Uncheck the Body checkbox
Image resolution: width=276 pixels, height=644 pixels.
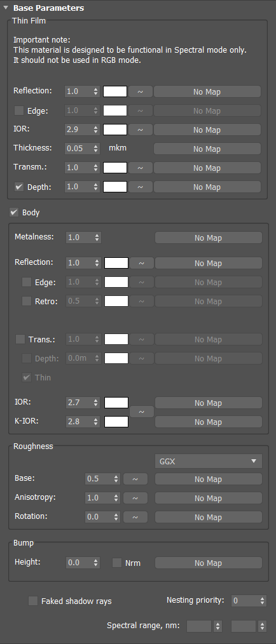pos(15,212)
